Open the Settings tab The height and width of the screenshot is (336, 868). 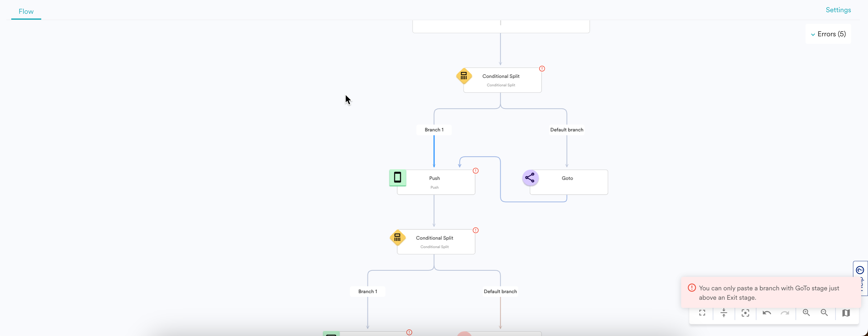[838, 10]
